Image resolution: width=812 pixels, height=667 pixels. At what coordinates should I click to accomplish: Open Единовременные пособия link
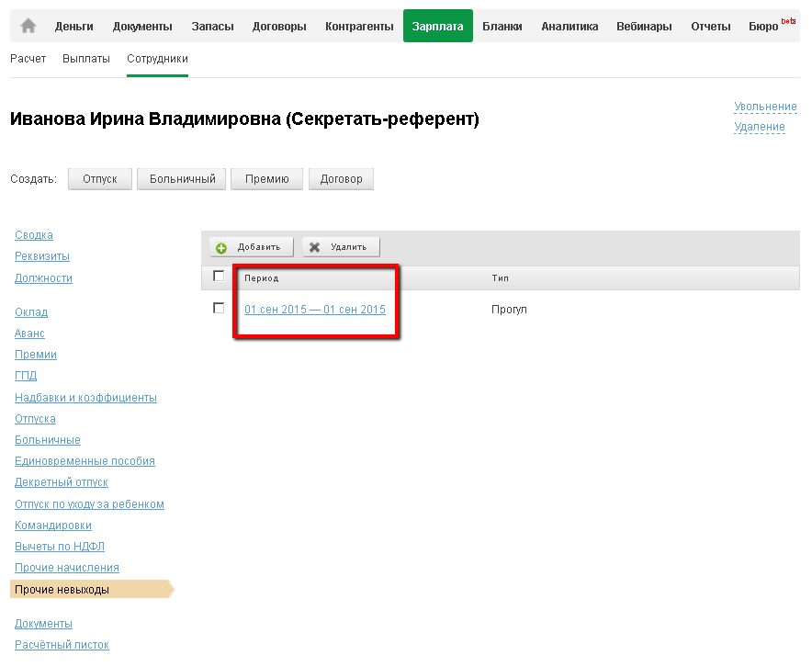85,461
